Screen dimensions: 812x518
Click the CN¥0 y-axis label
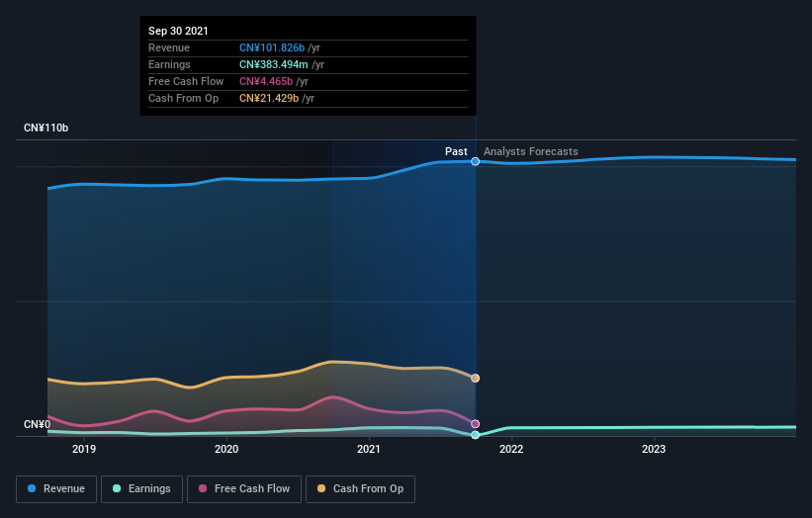click(38, 424)
